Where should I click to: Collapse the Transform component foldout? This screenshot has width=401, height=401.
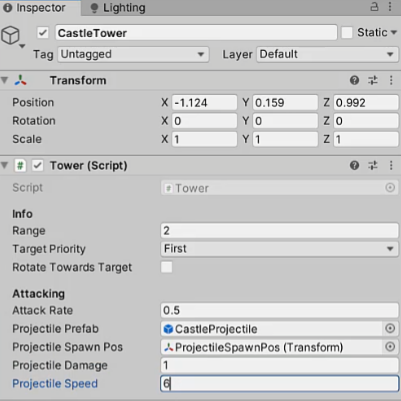click(4, 80)
